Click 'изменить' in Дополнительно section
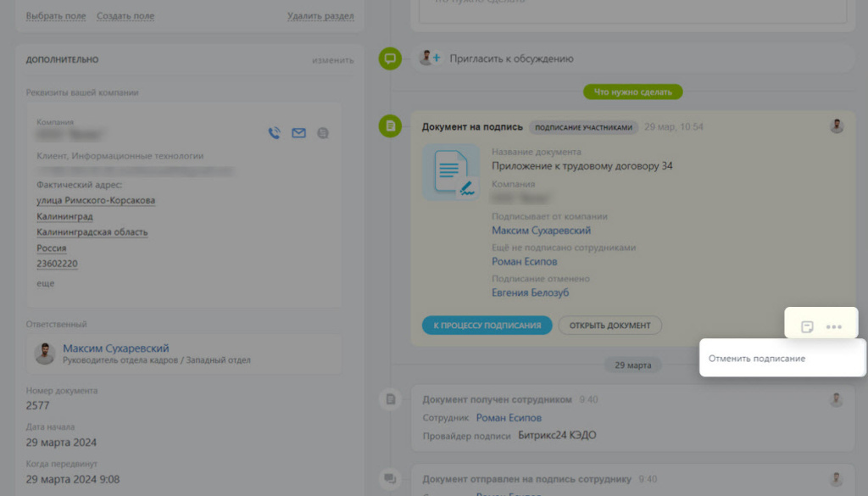 (332, 60)
